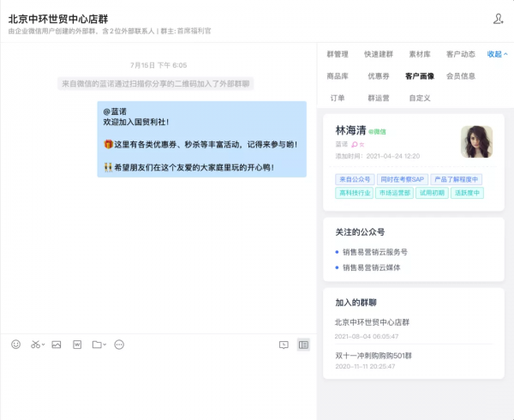Open the emoji picker
Viewport: 514px width, 420px height.
pyautogui.click(x=15, y=345)
